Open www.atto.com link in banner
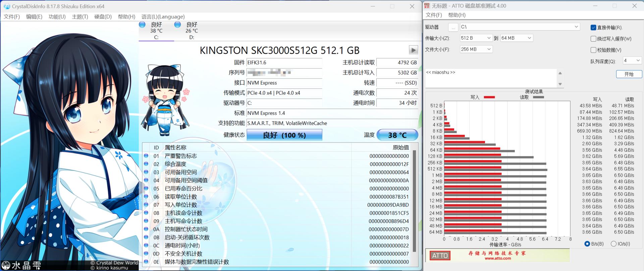Viewport: 644px width, 271px height. click(x=498, y=258)
